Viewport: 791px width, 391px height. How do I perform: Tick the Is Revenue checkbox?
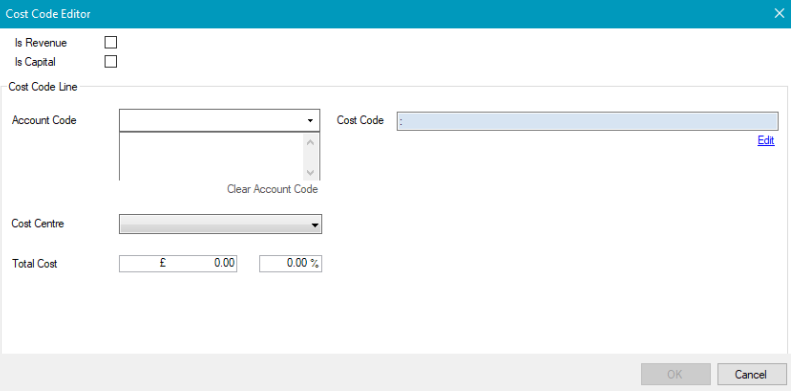coord(110,42)
